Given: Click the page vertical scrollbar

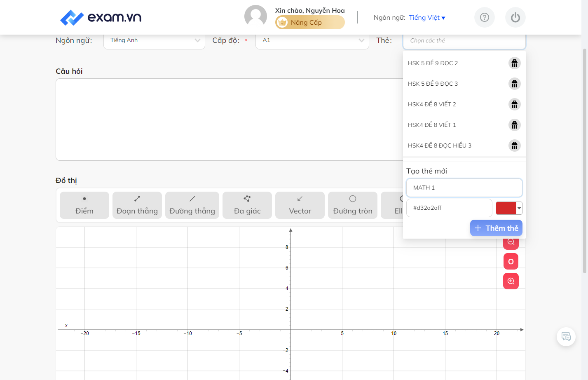Looking at the screenshot, I should 584,161.
